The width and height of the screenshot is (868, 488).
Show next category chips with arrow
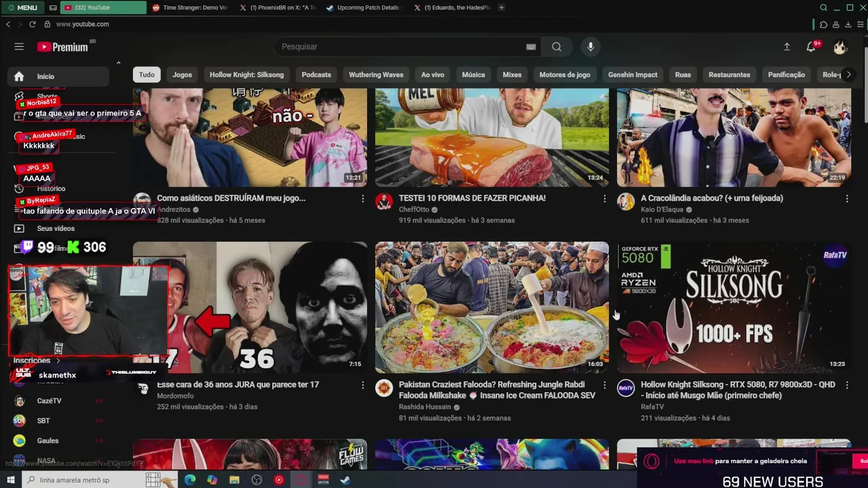click(x=848, y=75)
